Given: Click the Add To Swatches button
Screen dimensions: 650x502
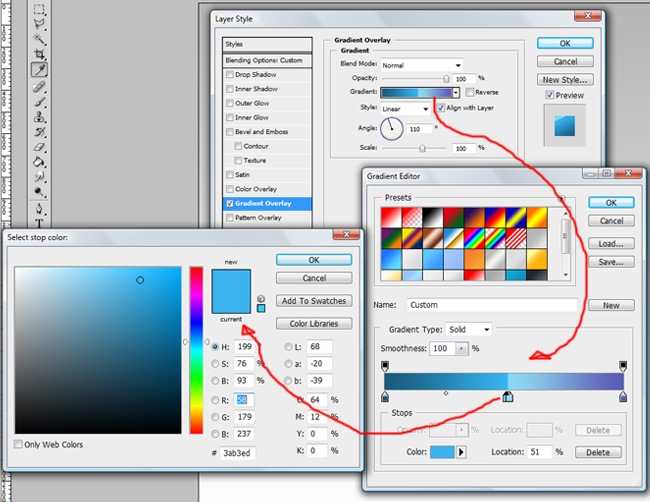Looking at the screenshot, I should click(x=314, y=301).
